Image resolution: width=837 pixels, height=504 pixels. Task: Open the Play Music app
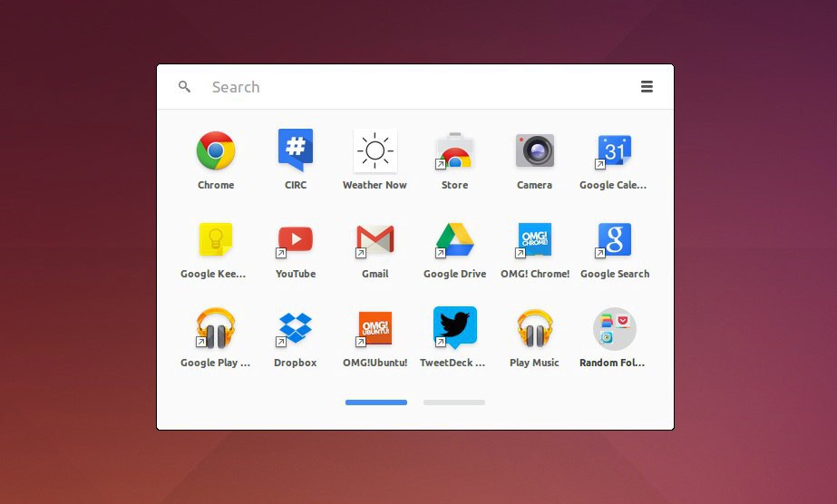[x=534, y=328]
